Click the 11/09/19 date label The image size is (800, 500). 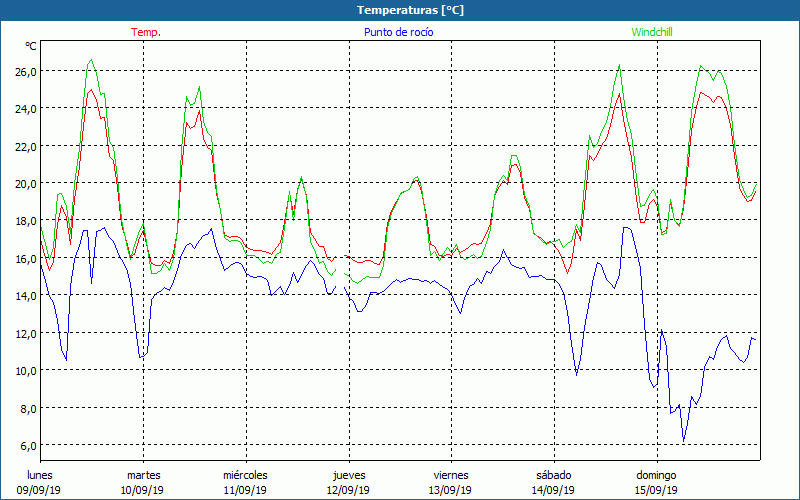245,490
